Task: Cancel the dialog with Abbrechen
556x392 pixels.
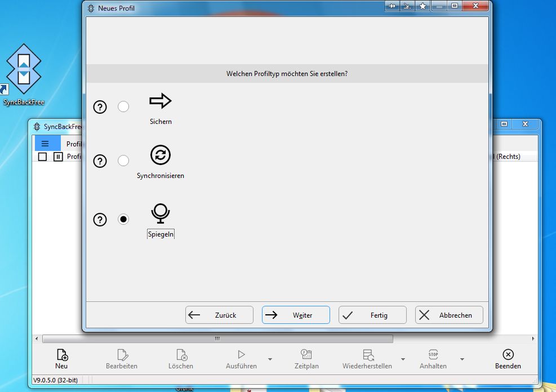Action: point(449,315)
